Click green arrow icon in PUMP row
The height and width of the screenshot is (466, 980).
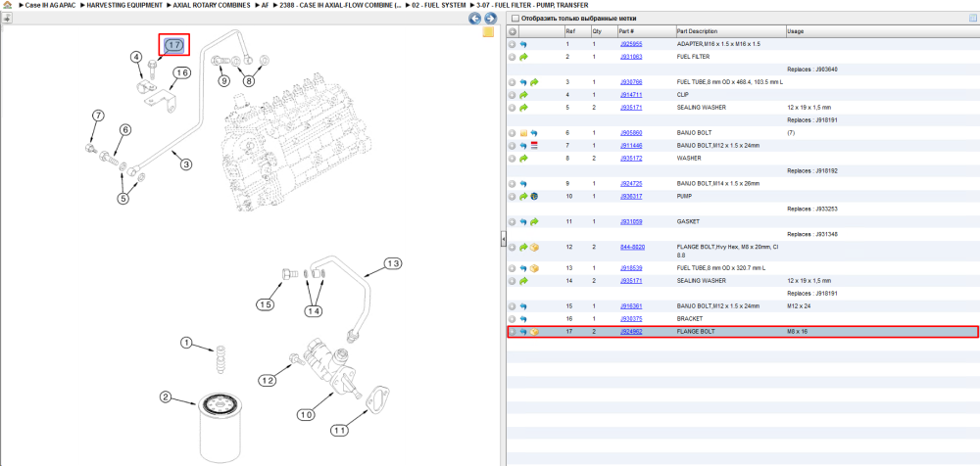pyautogui.click(x=523, y=196)
